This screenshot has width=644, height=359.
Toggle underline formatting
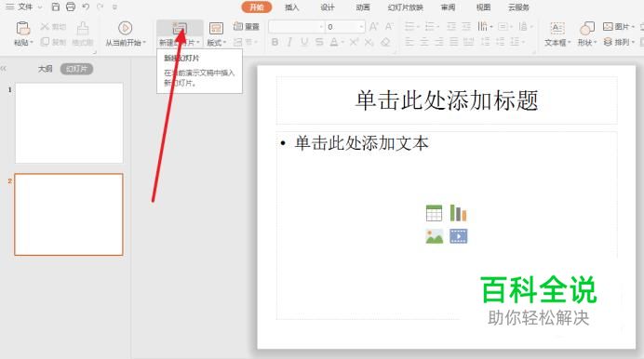[304, 42]
